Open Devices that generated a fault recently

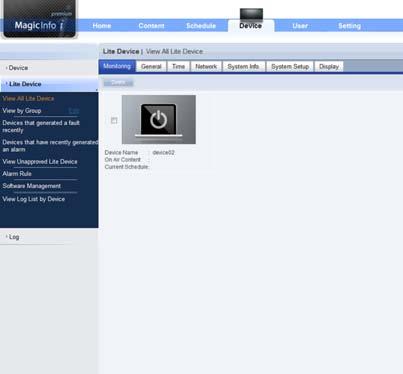pos(41,126)
